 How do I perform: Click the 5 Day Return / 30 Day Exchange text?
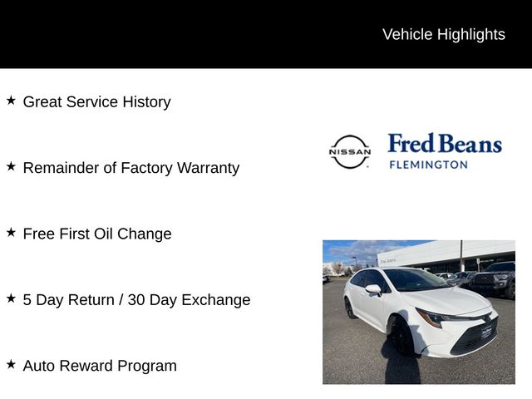click(x=136, y=300)
